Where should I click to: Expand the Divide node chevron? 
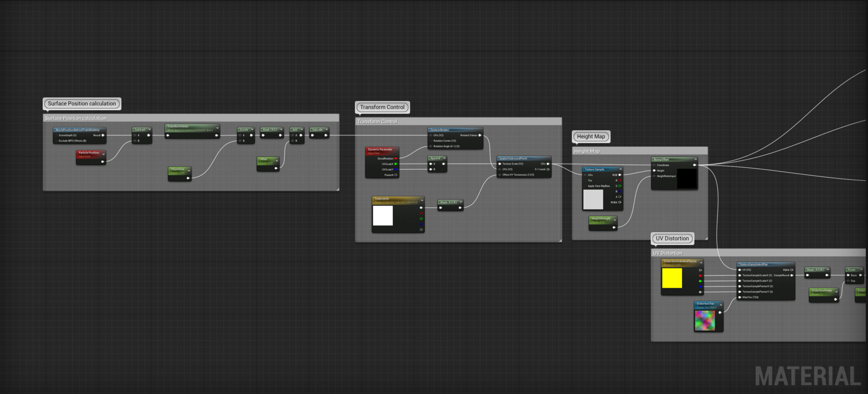click(x=252, y=130)
